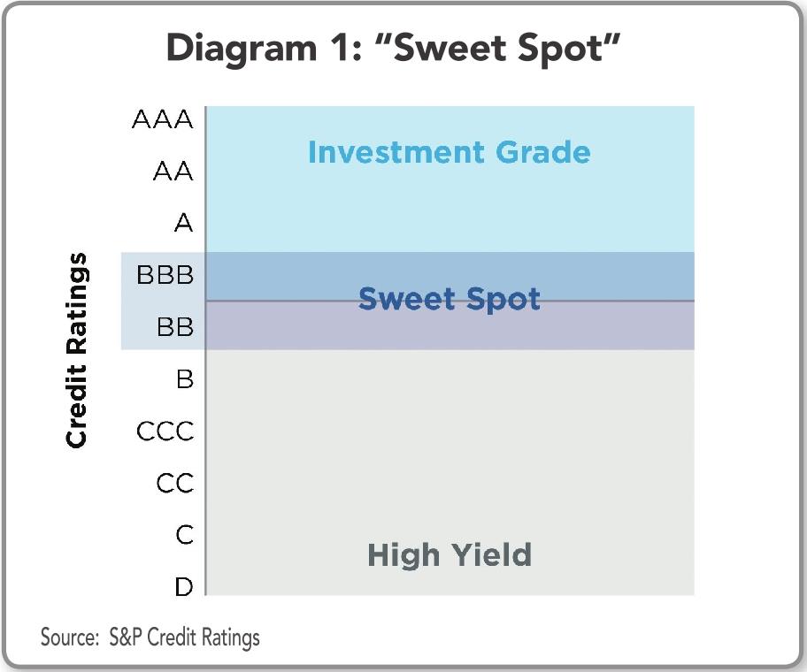This screenshot has height=672, width=807.
Task: Click the diagram title "Diagram 1: Sweet Spot"
Action: pos(394,49)
